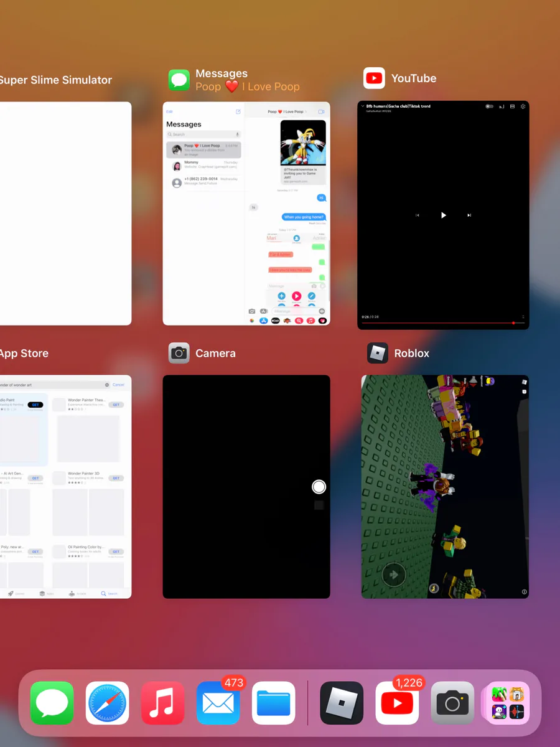
Task: Switch to the App Store Search tab
Action: pos(110,593)
